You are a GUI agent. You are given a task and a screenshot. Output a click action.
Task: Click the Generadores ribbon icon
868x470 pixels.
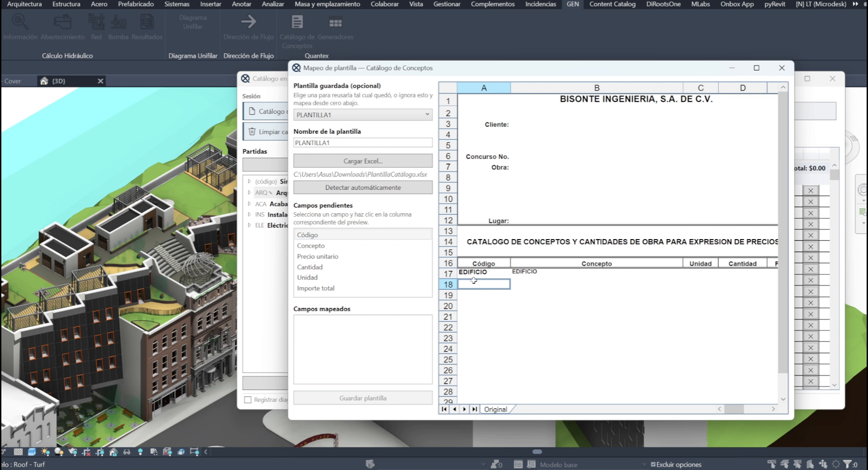click(335, 23)
